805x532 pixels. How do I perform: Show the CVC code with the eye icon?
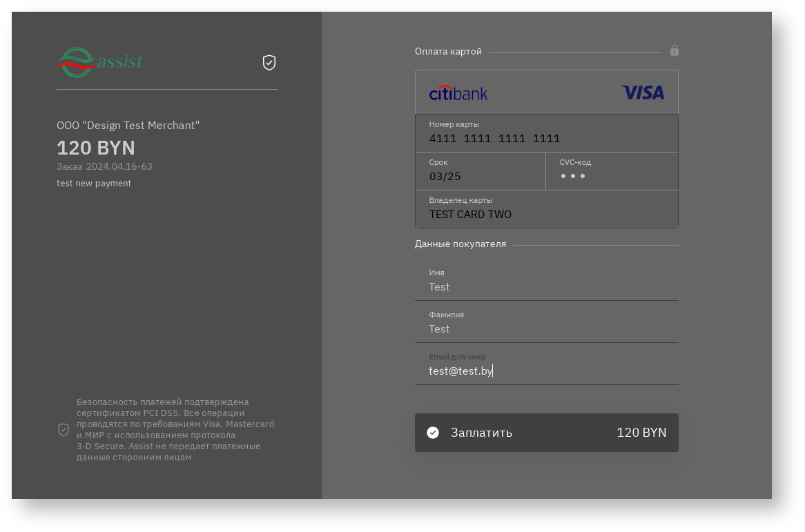tap(661, 174)
